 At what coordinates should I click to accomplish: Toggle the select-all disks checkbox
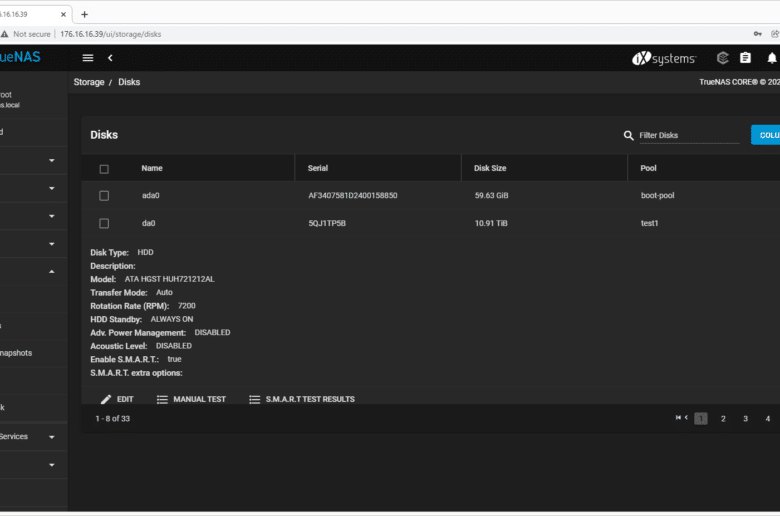(x=104, y=169)
